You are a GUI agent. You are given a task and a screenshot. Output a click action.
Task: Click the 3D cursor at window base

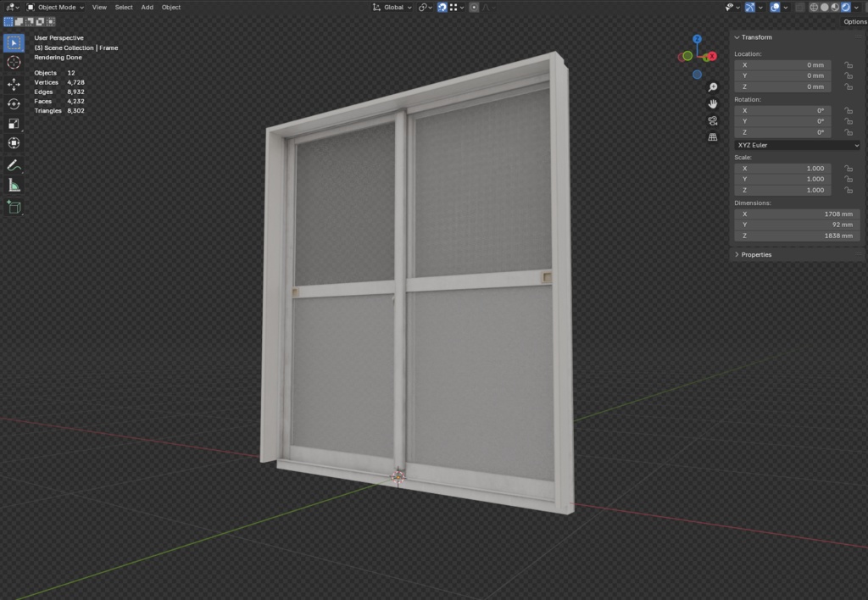pos(398,476)
